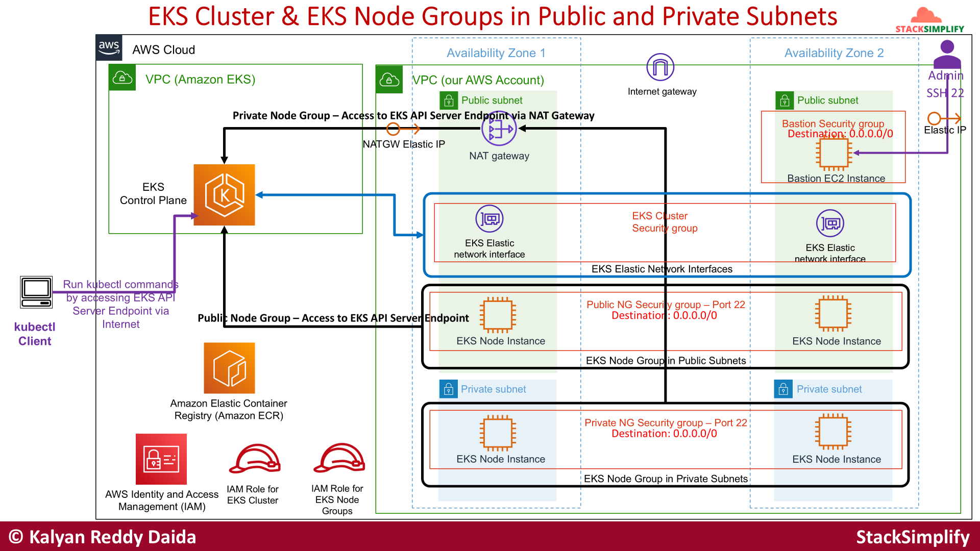The image size is (980, 551).
Task: Click the Amazon ECR container registry icon
Action: tap(229, 368)
